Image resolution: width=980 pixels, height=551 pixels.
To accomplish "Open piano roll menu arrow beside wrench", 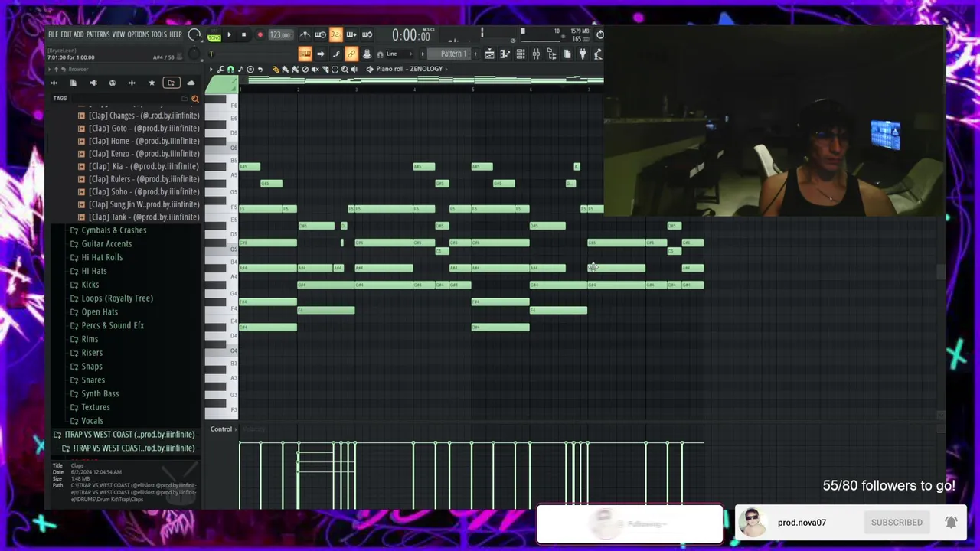I will [211, 70].
